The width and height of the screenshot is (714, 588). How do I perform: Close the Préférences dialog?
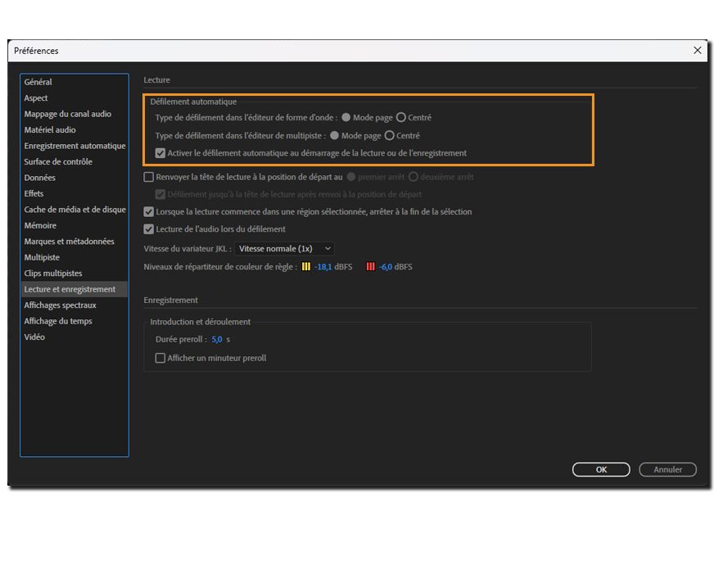697,51
